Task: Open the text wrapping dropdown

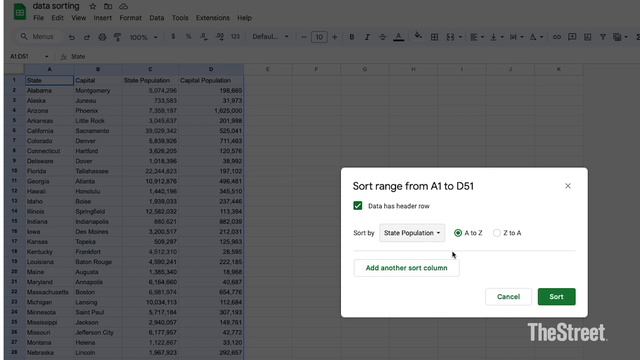Action: (x=517, y=37)
